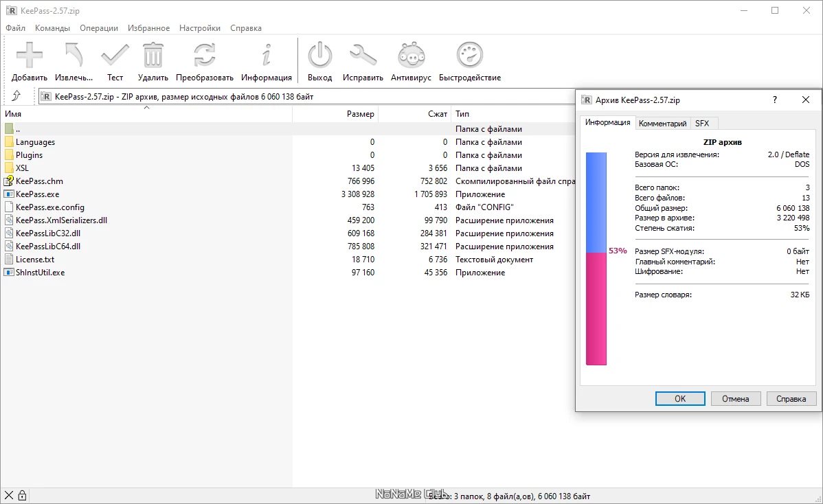Click the Add (Добавить) toolbar icon
The image size is (823, 504).
click(x=30, y=56)
